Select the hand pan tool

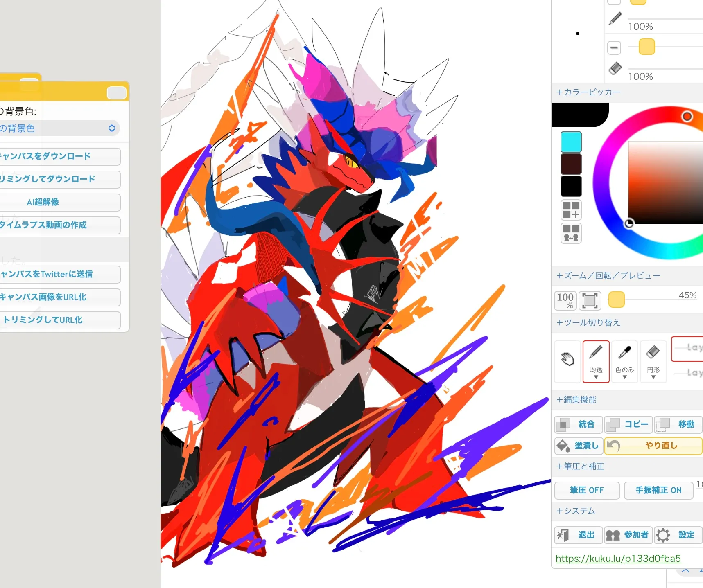point(567,361)
